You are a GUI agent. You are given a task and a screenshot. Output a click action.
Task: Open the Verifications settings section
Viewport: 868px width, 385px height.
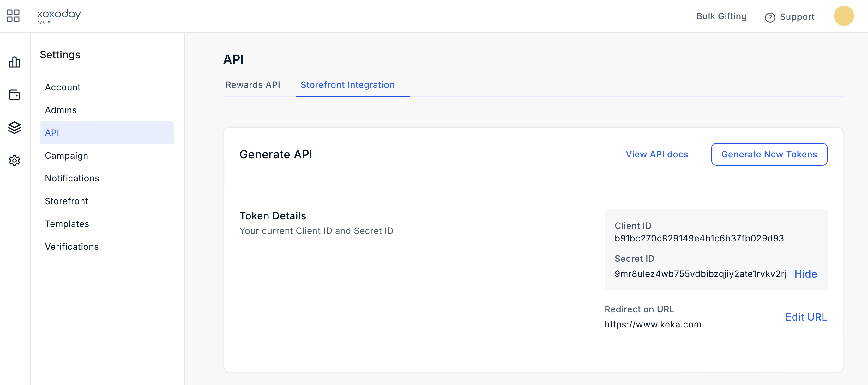72,247
